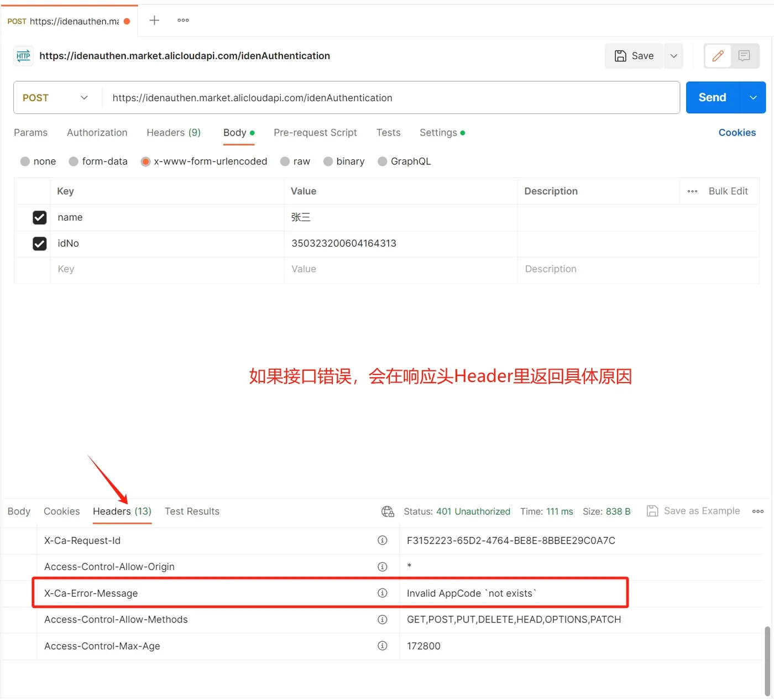774x700 pixels.
Task: Click the Save request floppy disk icon
Action: click(x=620, y=56)
